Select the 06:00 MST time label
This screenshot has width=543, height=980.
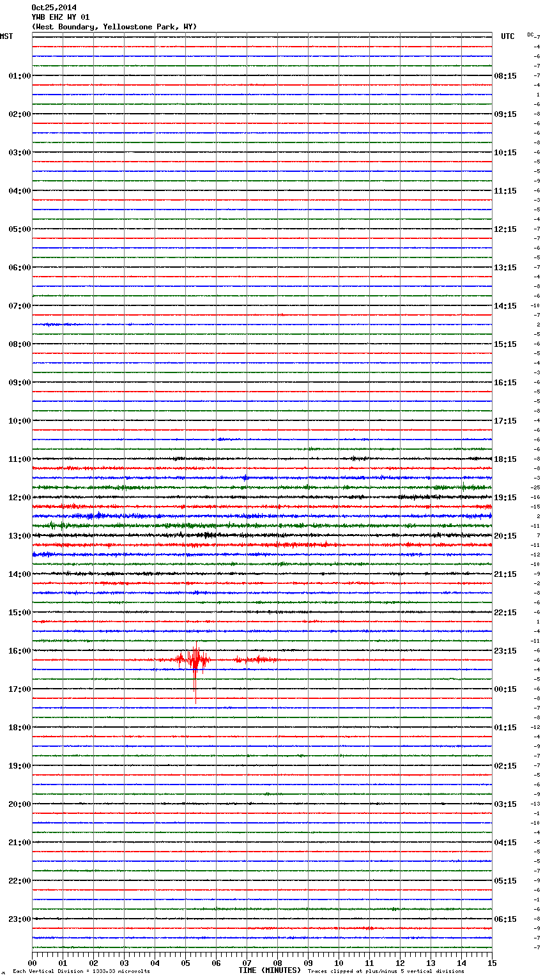(x=20, y=268)
